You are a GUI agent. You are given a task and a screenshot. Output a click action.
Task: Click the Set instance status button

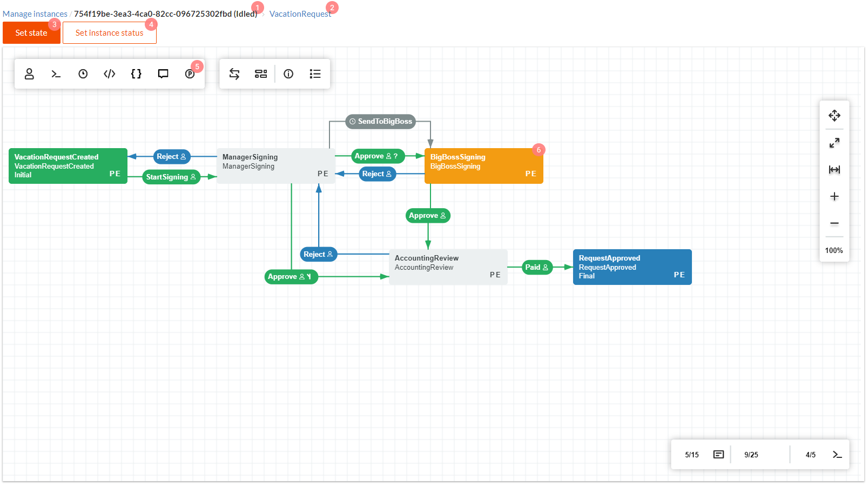110,33
